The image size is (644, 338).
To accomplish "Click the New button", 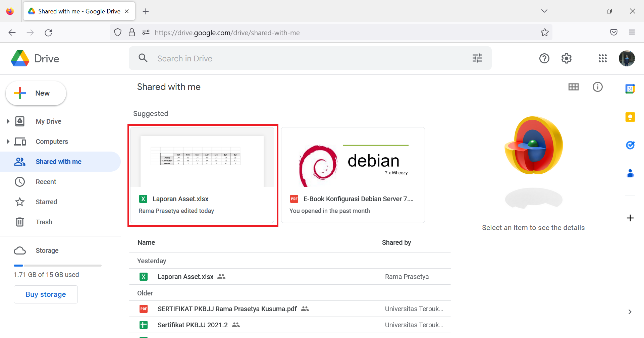I will click(x=36, y=93).
